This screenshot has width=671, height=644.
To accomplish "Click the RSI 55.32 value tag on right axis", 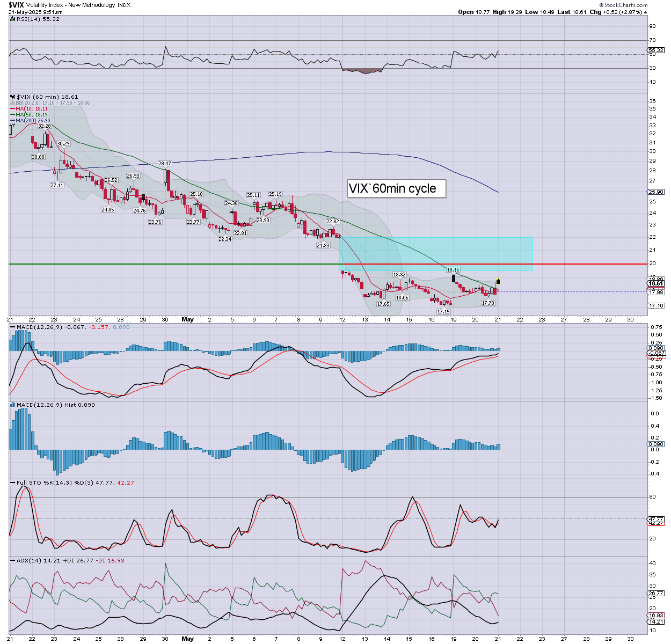I will [656, 50].
